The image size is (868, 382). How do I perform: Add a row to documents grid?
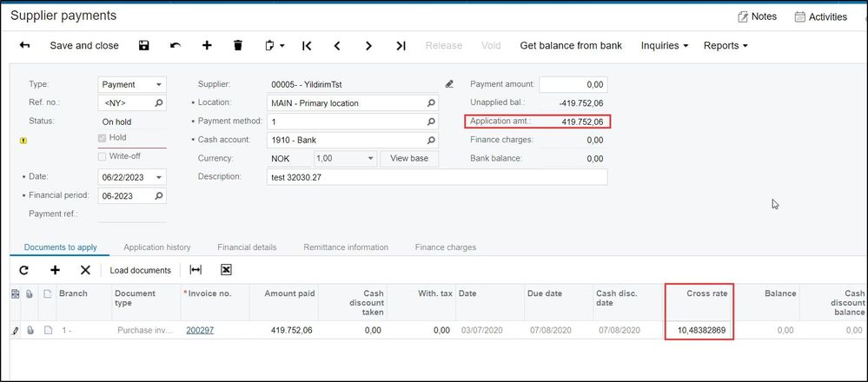[55, 270]
